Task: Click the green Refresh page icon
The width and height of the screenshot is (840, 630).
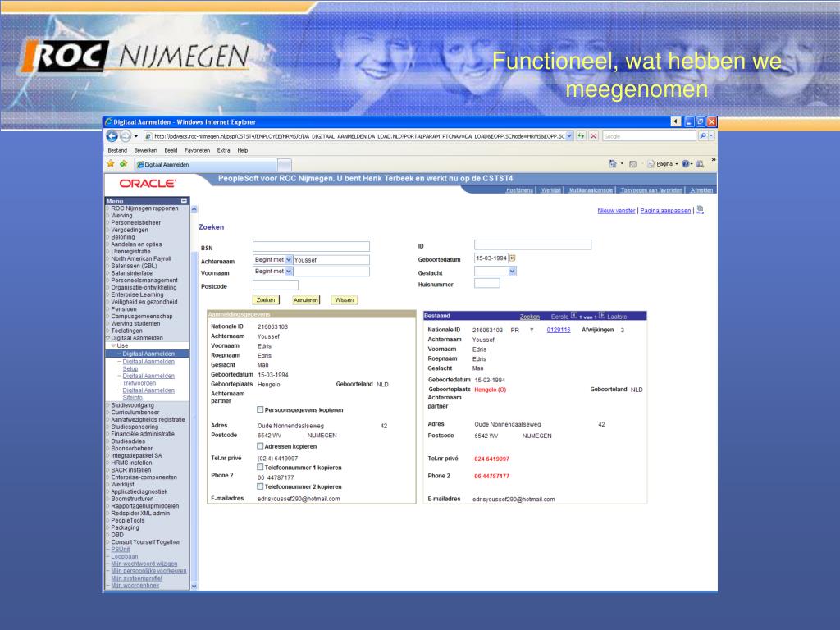Action: tap(581, 136)
